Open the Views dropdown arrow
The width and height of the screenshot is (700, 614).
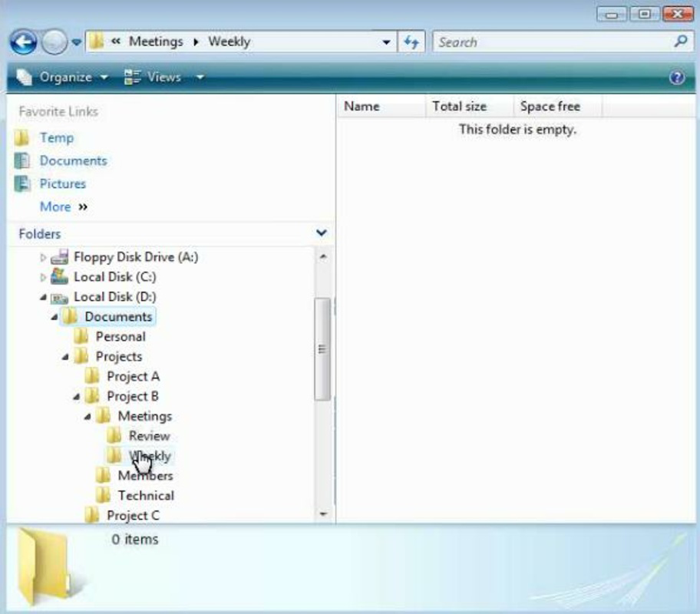[x=200, y=78]
